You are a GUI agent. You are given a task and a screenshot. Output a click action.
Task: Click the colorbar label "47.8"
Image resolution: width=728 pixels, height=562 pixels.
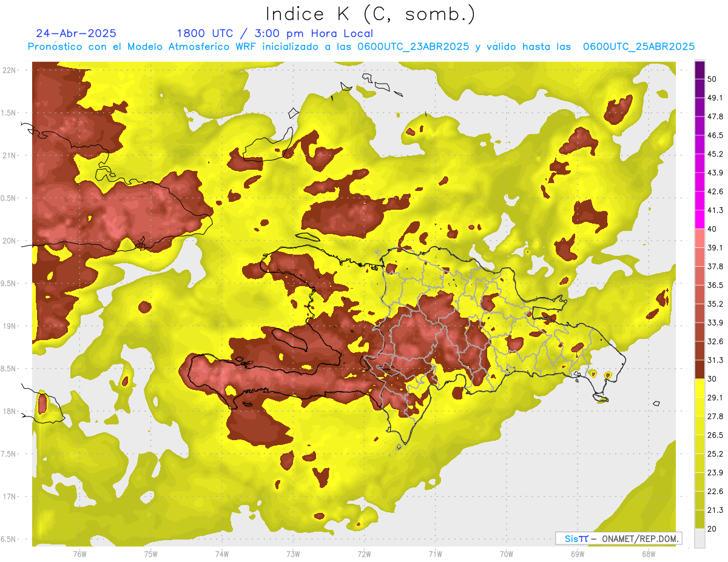point(715,116)
